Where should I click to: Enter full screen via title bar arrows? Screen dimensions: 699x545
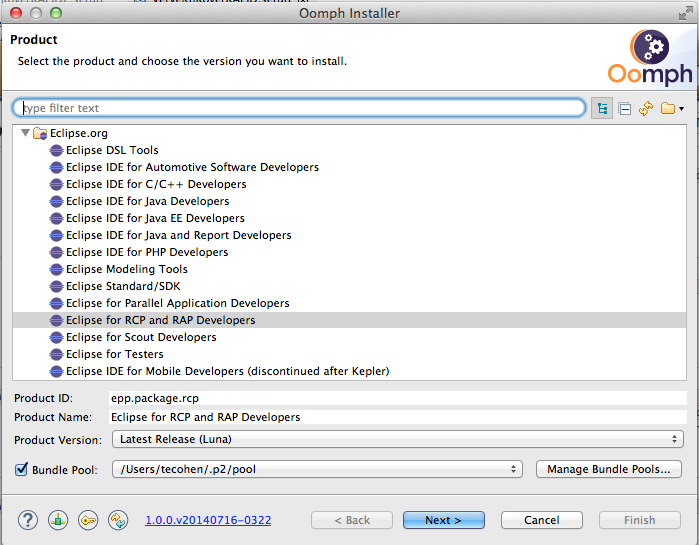click(x=685, y=13)
